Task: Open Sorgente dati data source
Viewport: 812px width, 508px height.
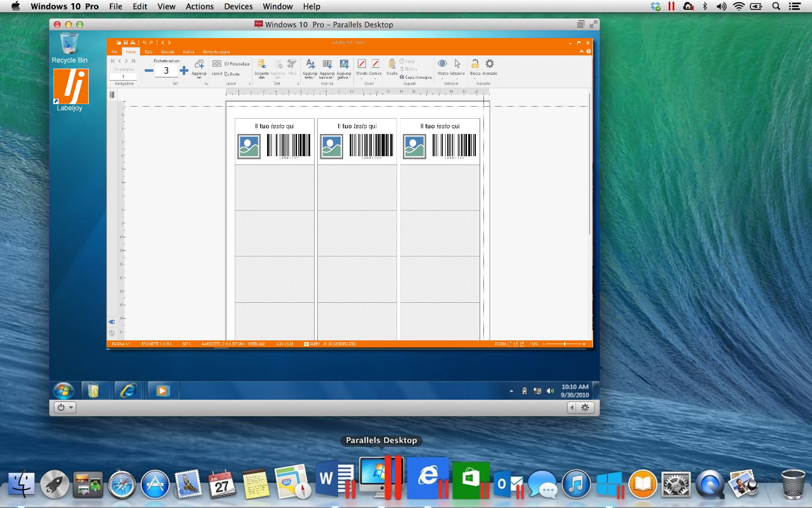Action: pos(262,69)
